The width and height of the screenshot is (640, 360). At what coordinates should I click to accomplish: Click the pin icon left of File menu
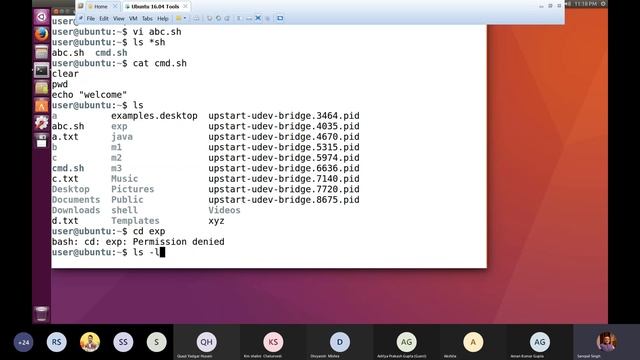tap(81, 18)
